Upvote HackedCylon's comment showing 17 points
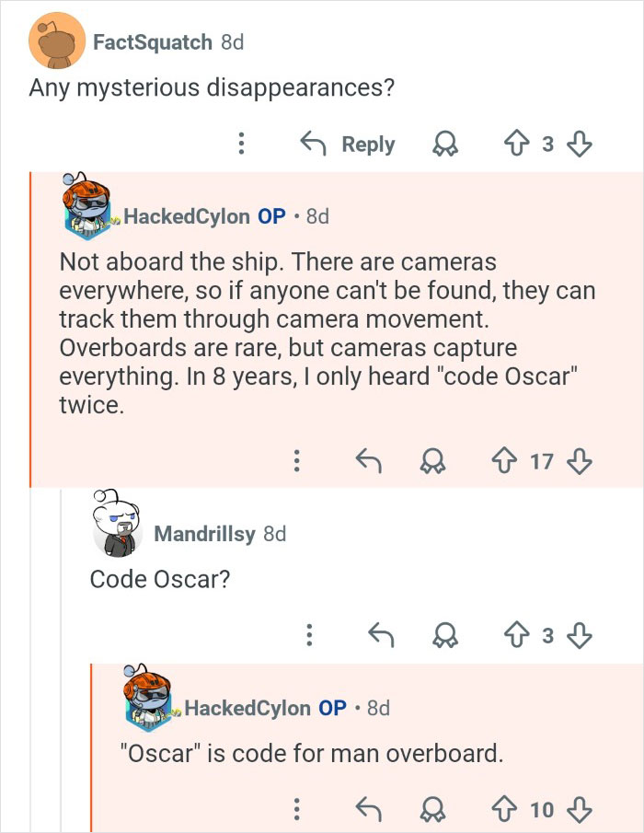The height and width of the screenshot is (833, 644). 503,460
